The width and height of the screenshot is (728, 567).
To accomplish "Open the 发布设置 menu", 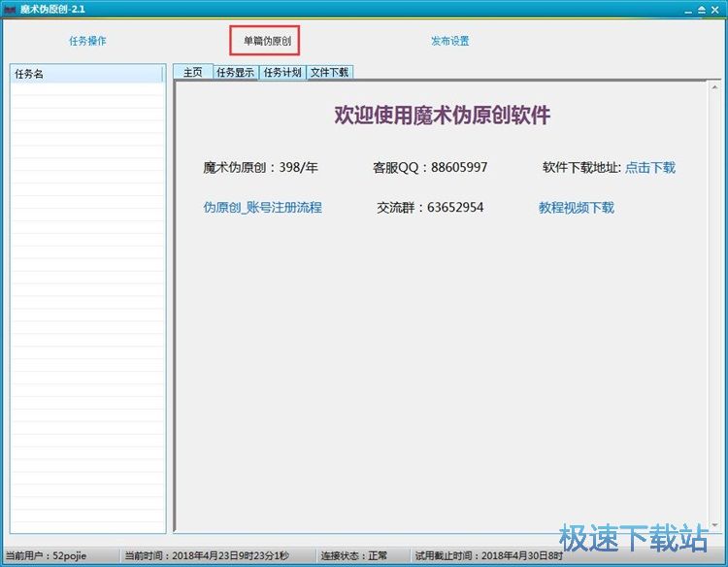I will pos(449,41).
